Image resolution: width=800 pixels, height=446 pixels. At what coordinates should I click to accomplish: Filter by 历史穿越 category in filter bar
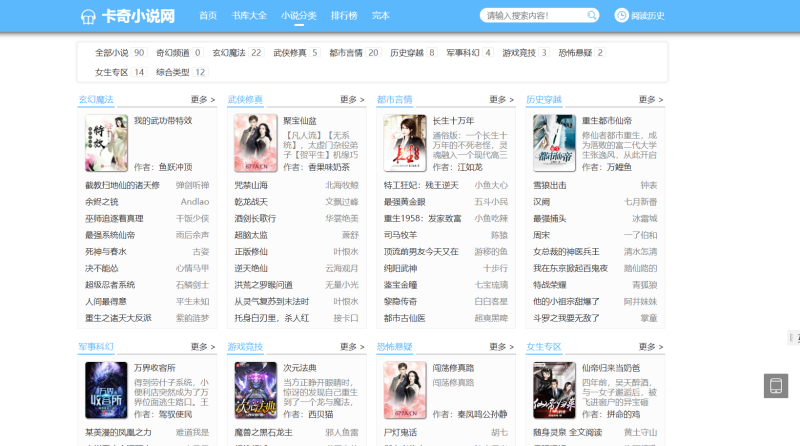[x=407, y=53]
